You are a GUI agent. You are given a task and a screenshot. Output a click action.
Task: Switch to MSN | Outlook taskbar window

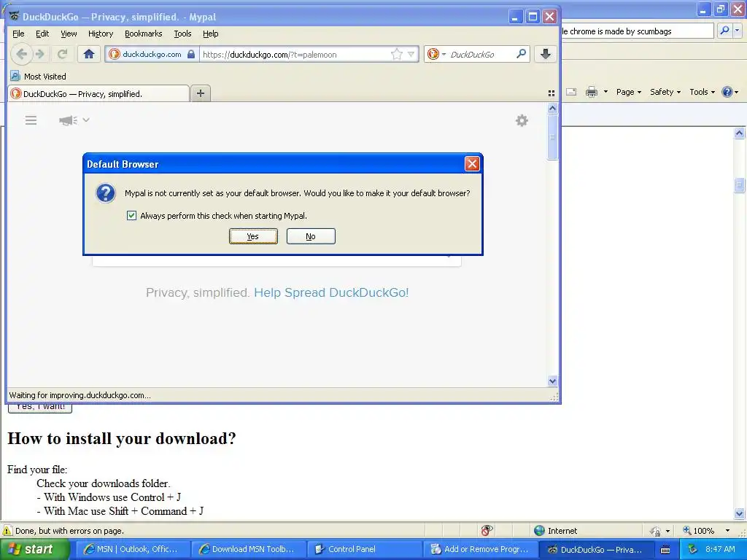click(132, 549)
